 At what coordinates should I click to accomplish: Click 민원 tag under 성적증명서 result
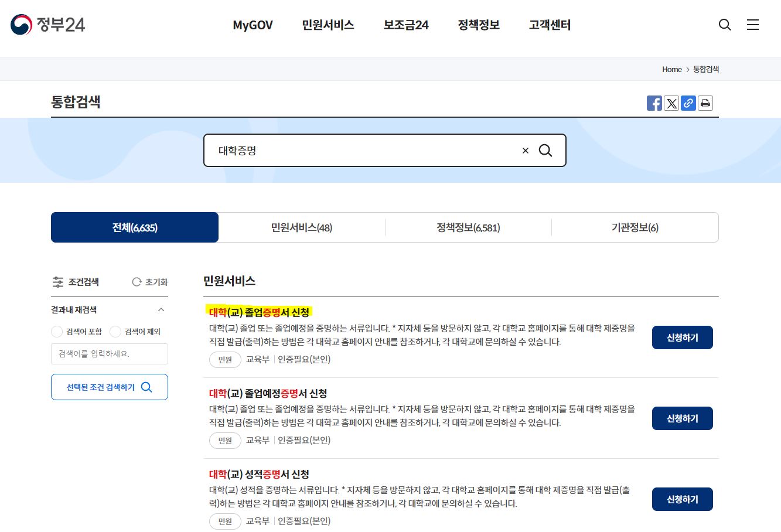(225, 521)
